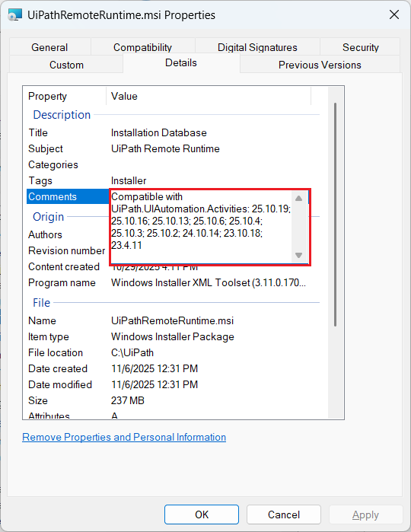Click the details list vertical scrollbar thumb
Screen dimensions: 411x532
click(x=336, y=215)
